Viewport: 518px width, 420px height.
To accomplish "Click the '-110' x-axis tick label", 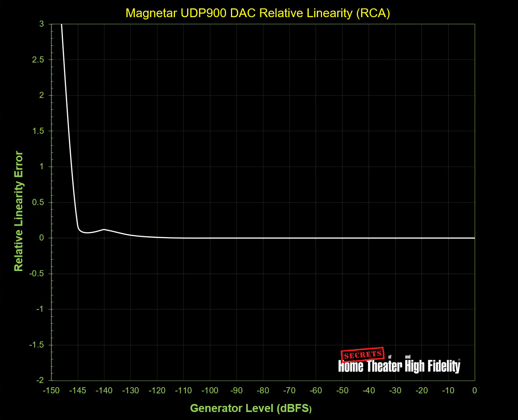I will point(183,390).
